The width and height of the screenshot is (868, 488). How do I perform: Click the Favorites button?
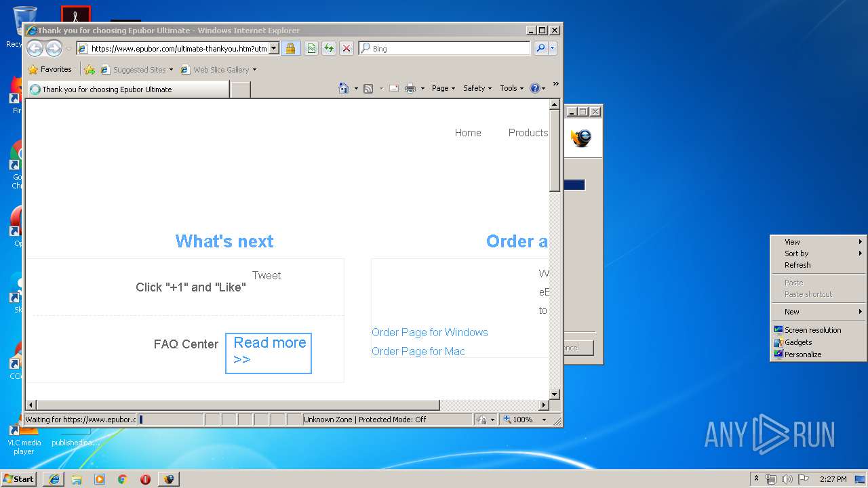click(x=50, y=69)
